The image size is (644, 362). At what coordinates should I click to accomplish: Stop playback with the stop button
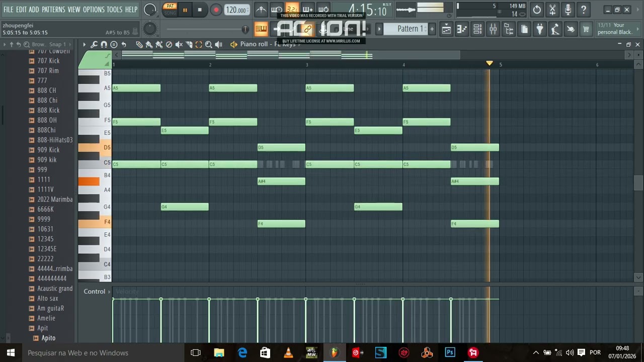tap(200, 10)
